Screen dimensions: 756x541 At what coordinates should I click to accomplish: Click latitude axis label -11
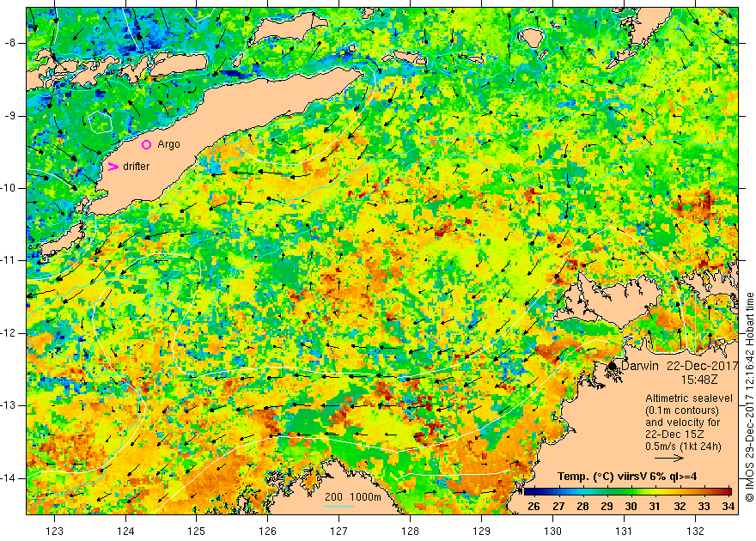8,260
